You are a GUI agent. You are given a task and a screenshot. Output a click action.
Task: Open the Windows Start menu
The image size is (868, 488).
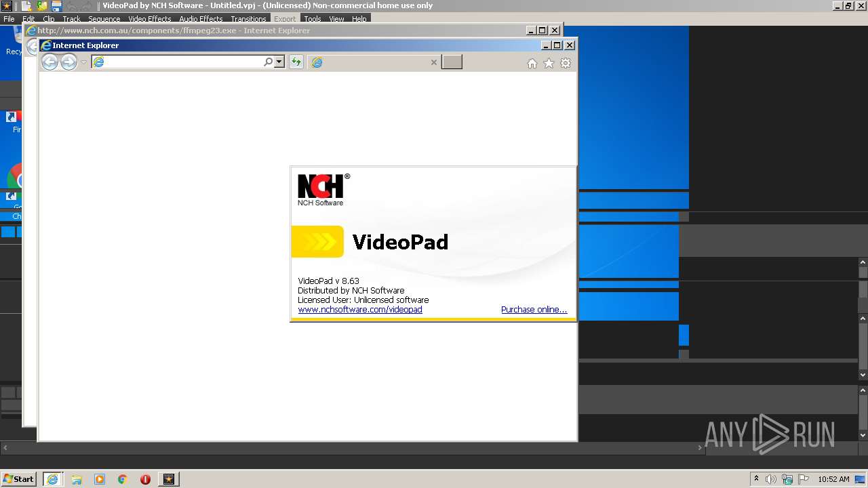(18, 479)
